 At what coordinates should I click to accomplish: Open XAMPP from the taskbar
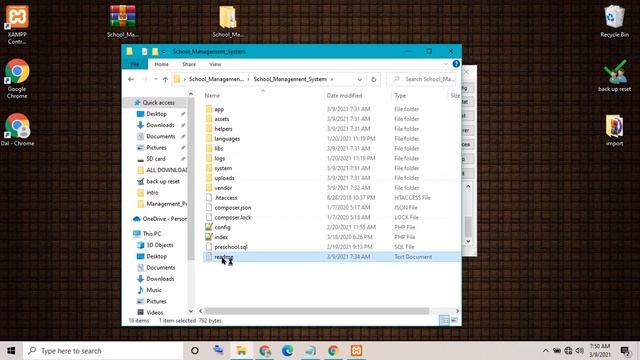(356, 351)
